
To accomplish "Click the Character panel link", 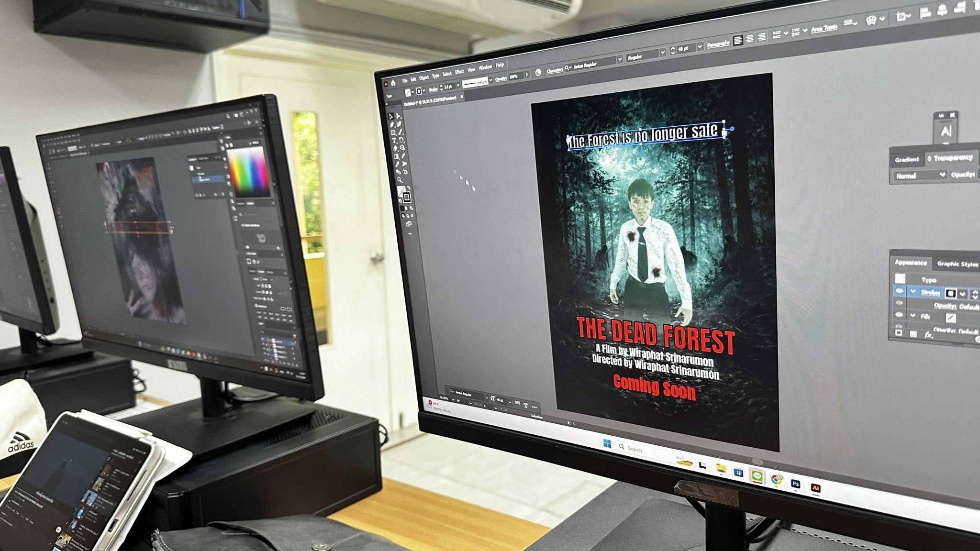I will [554, 71].
